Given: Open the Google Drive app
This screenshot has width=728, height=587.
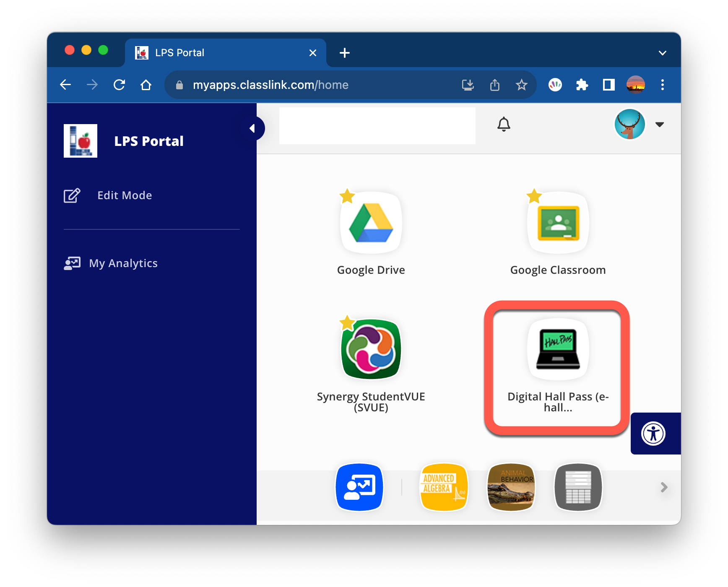Looking at the screenshot, I should click(x=371, y=223).
